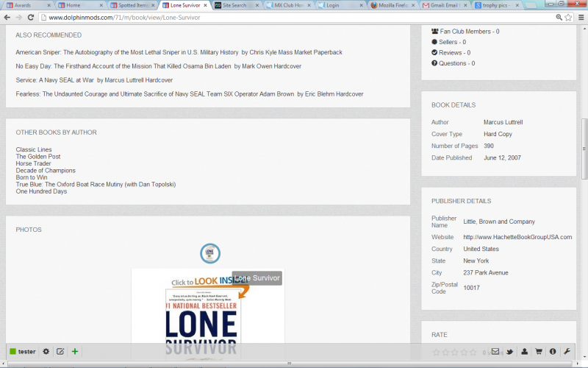Switch to the Gmail tab
This screenshot has height=368, width=588.
[x=444, y=5]
